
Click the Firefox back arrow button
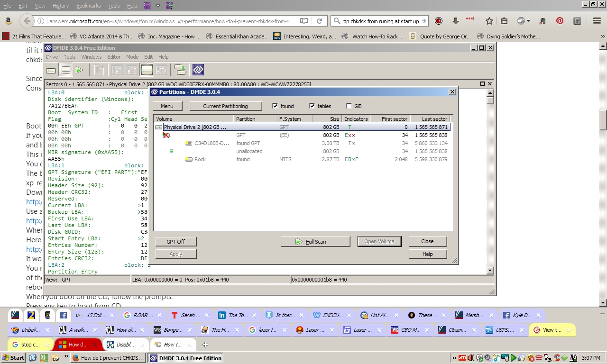27,21
